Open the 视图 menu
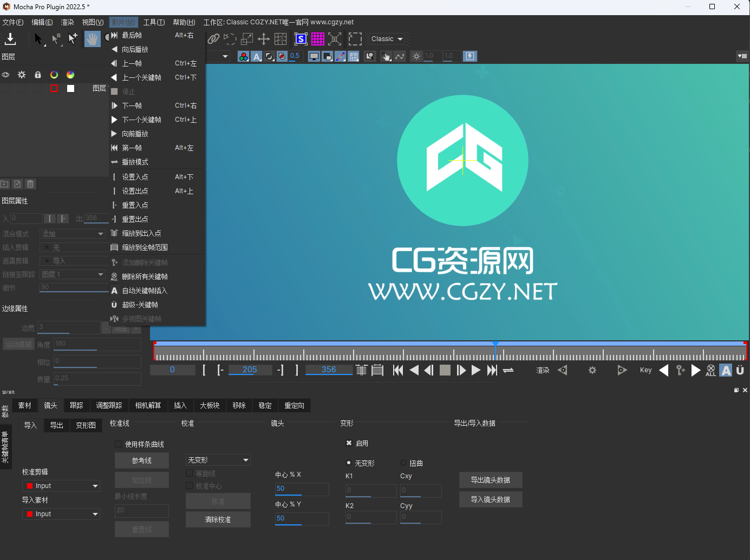This screenshot has height=560, width=750. pos(93,22)
